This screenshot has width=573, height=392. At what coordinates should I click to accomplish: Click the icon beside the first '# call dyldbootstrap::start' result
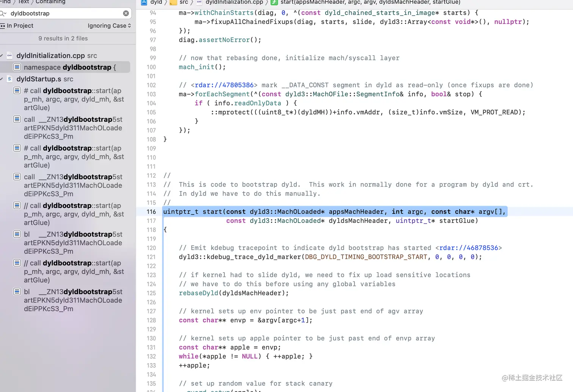pyautogui.click(x=17, y=91)
